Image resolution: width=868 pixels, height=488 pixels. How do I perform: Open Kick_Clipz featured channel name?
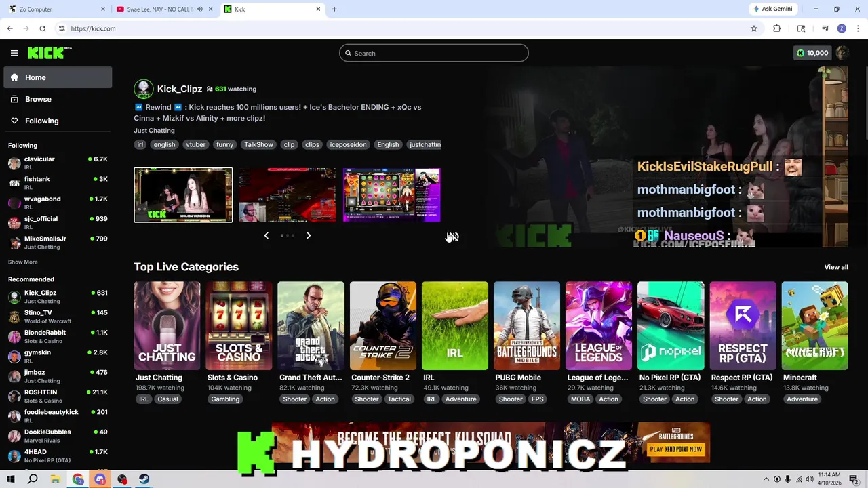click(x=180, y=89)
